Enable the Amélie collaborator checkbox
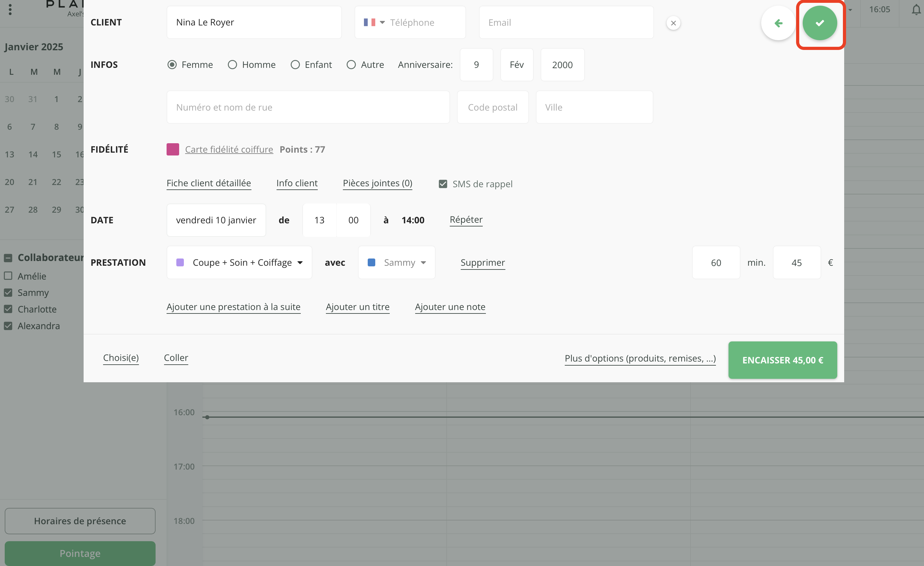This screenshot has width=924, height=566. click(x=8, y=276)
